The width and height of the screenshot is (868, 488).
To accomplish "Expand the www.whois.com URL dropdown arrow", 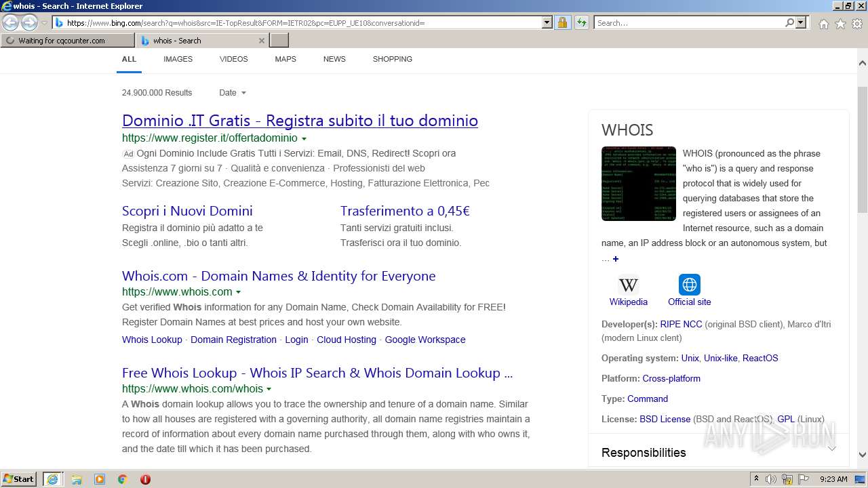I will click(x=238, y=292).
